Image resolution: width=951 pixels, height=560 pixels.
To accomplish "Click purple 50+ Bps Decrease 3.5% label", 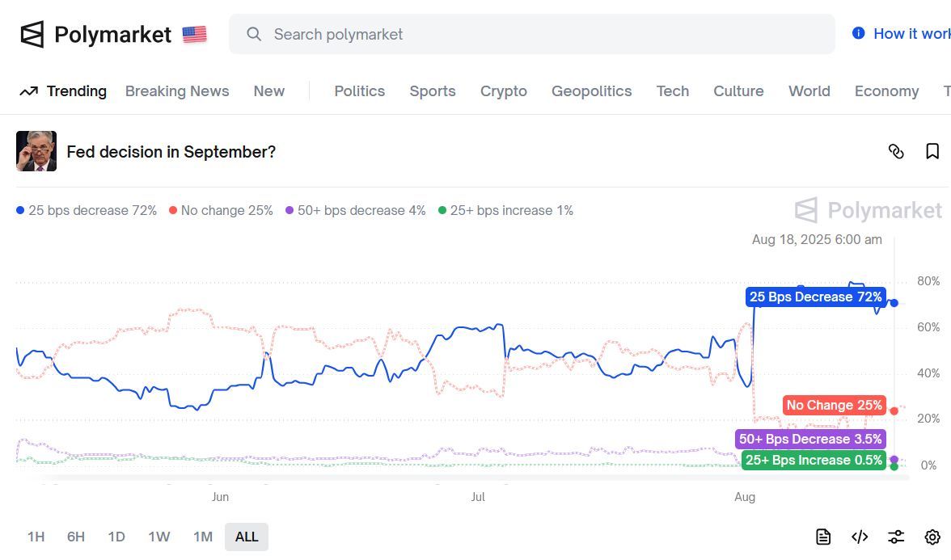I will click(x=810, y=439).
